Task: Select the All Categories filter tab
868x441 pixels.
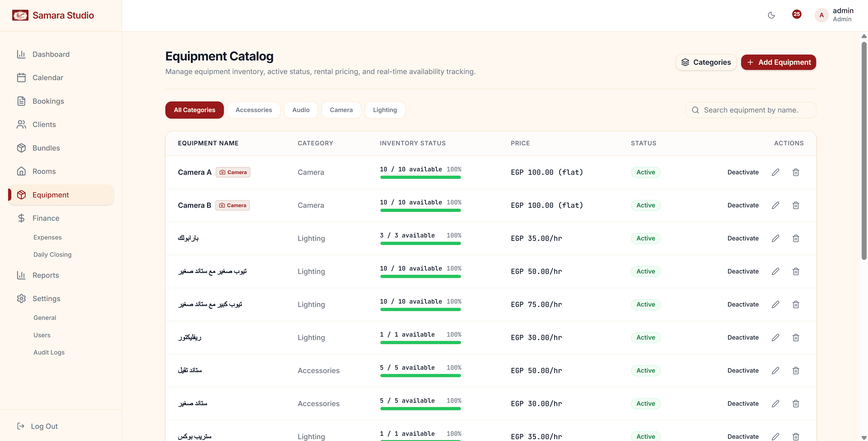Action: point(194,110)
